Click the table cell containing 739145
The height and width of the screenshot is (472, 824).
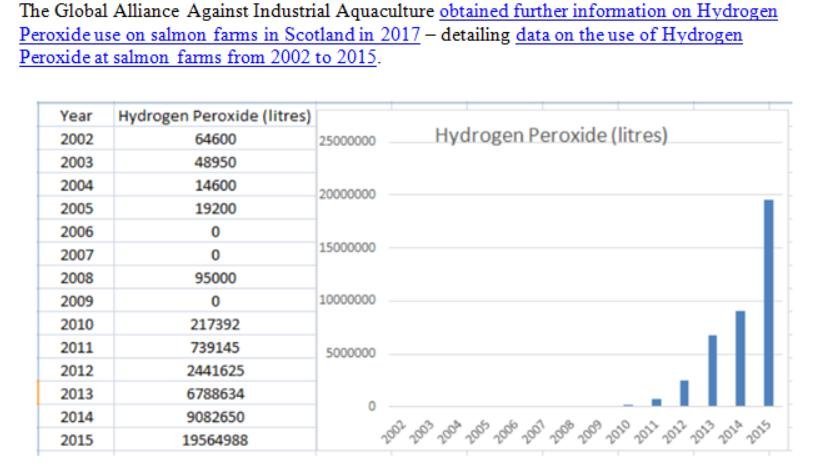(214, 347)
